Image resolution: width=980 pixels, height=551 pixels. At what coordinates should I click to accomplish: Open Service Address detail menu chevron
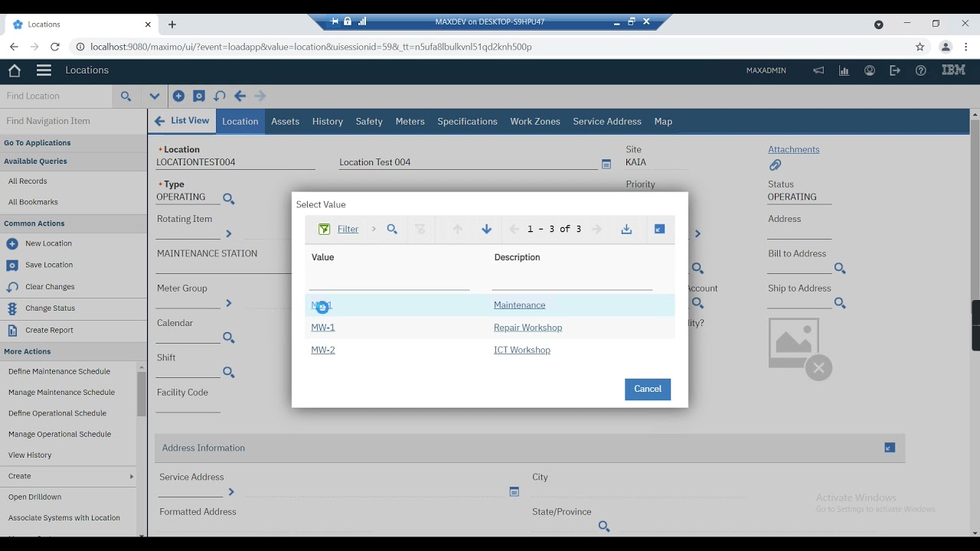point(231,492)
